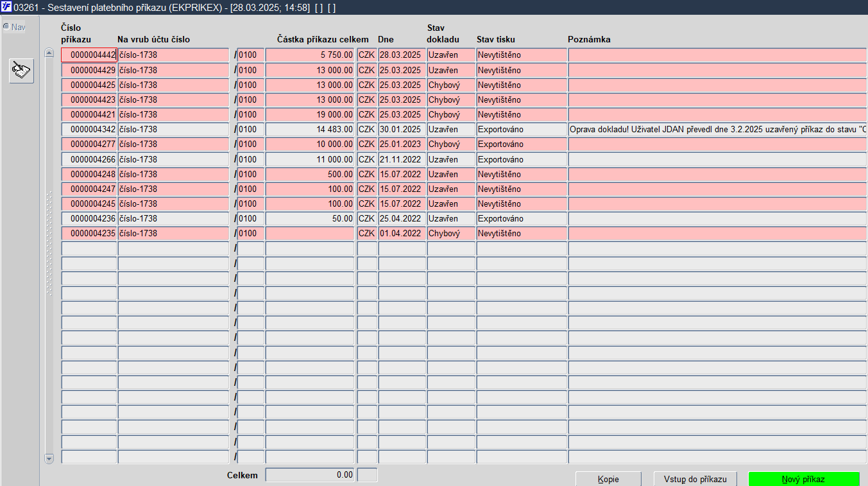Click the Uzavřen status of order 0000004442

click(x=451, y=55)
